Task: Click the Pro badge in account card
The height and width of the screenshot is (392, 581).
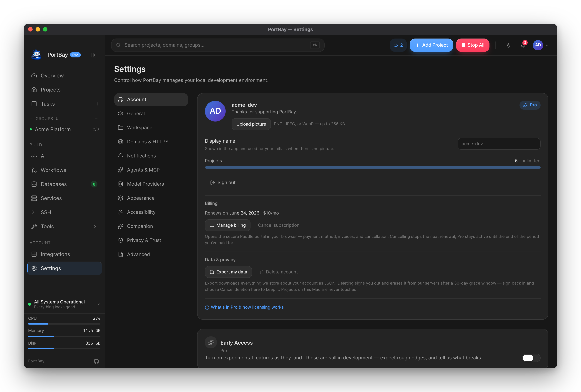Action: tap(530, 105)
